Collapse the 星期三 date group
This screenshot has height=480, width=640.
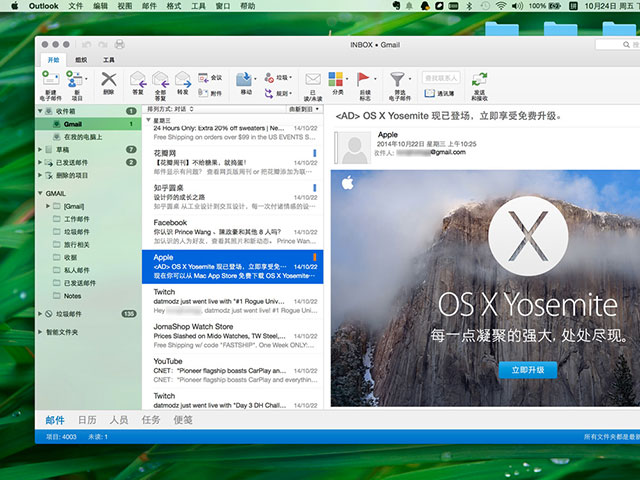[149, 120]
